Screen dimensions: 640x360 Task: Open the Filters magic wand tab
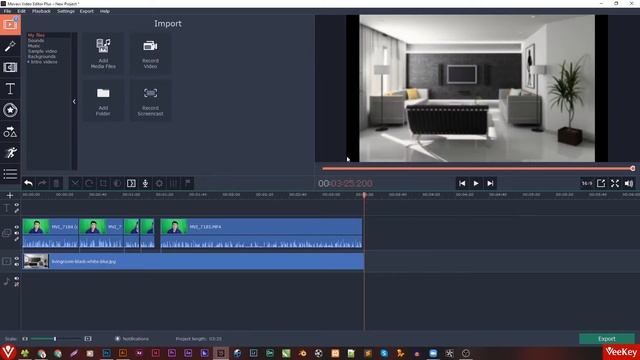[10, 46]
